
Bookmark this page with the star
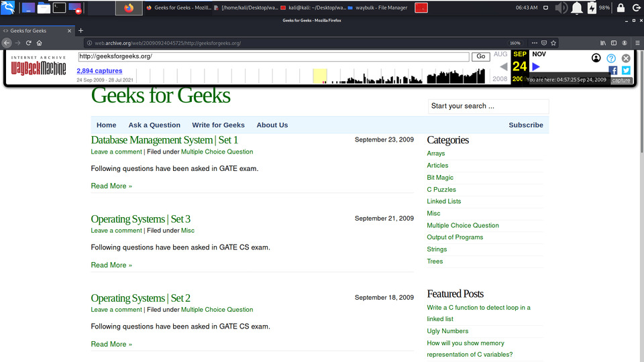(553, 43)
